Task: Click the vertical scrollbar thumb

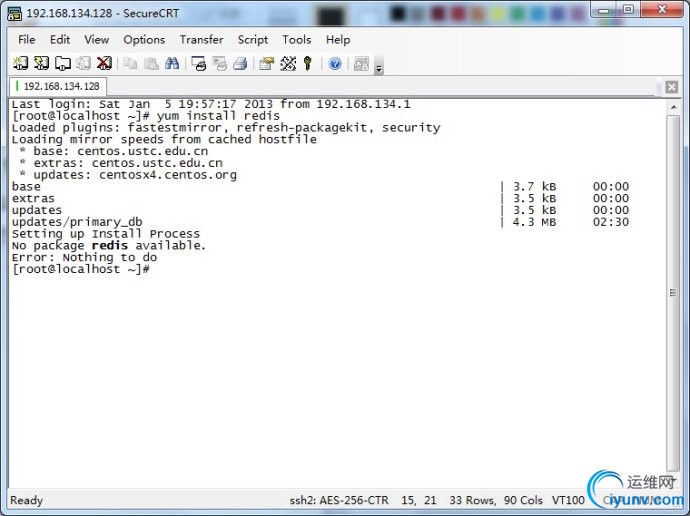Action: pyautogui.click(x=673, y=293)
